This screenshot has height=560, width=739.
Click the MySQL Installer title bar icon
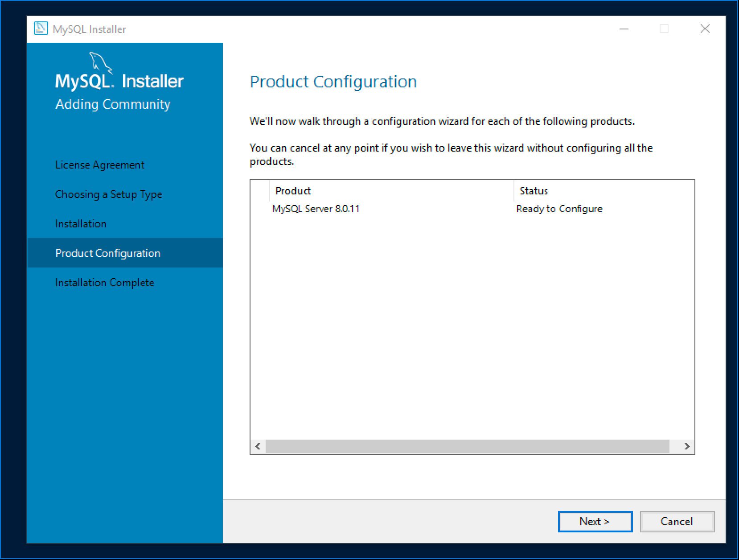pos(41,29)
